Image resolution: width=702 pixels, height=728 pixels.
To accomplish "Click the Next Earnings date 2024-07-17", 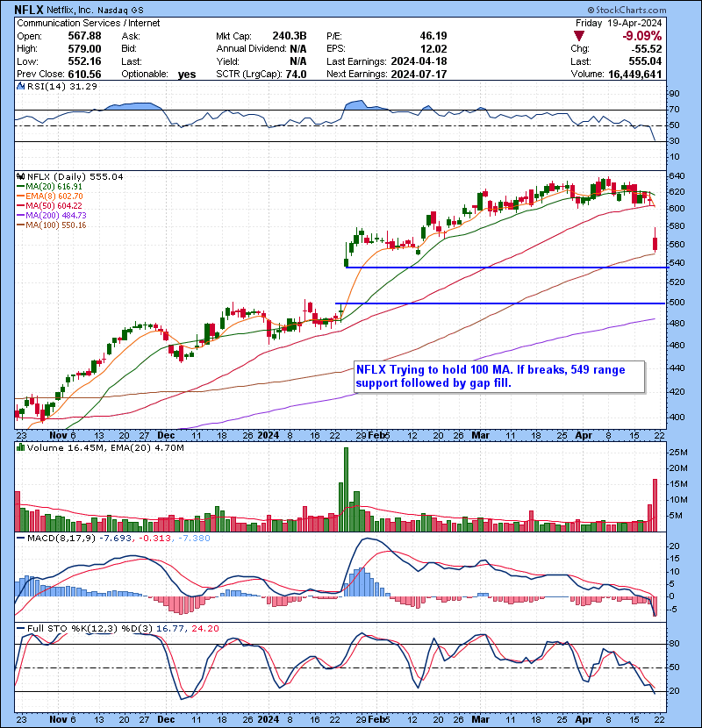I will pyautogui.click(x=419, y=74).
